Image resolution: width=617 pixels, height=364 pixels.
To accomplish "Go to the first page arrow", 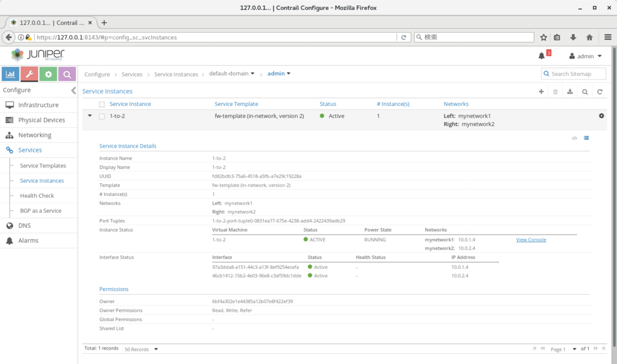I will point(534,348).
